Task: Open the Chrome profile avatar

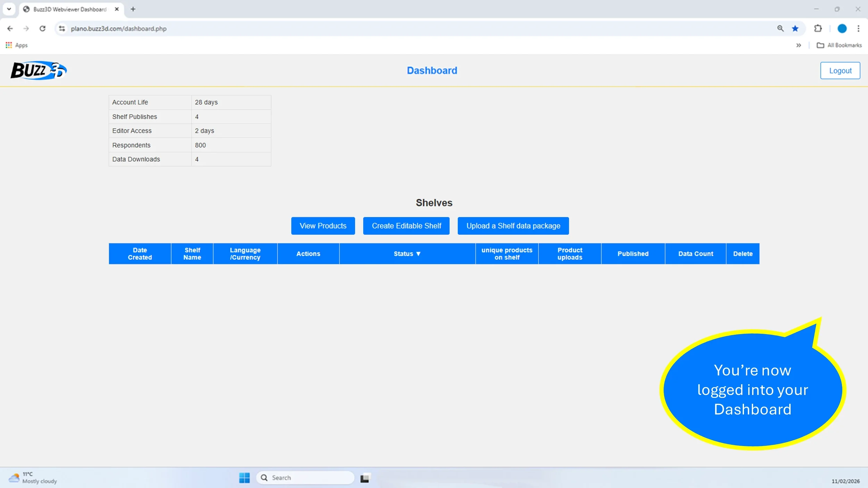Action: (x=842, y=28)
